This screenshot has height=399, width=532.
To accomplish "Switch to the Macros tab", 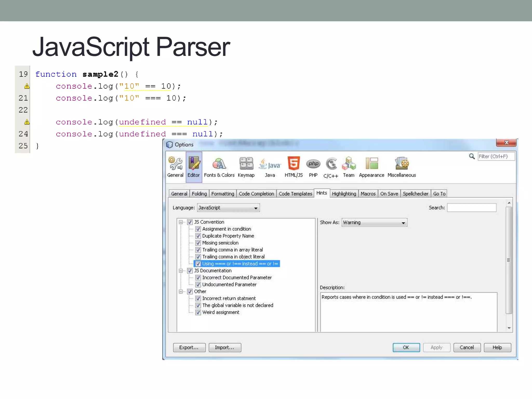I will (x=368, y=194).
